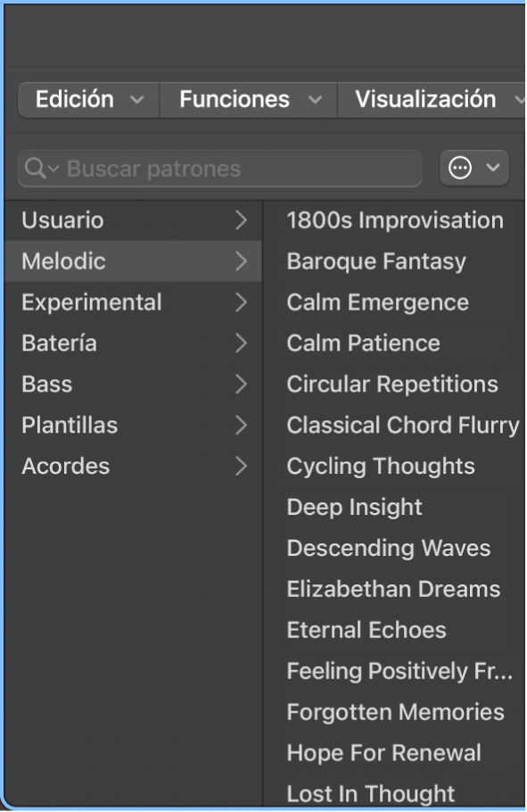This screenshot has height=812, width=527.
Task: Expand the Batería category chevron
Action: (x=239, y=343)
